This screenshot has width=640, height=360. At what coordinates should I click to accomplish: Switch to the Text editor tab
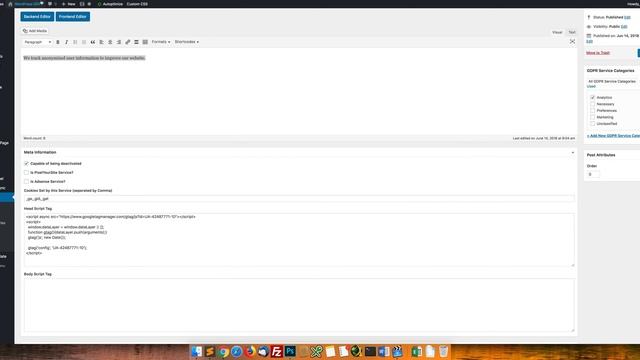[572, 32]
